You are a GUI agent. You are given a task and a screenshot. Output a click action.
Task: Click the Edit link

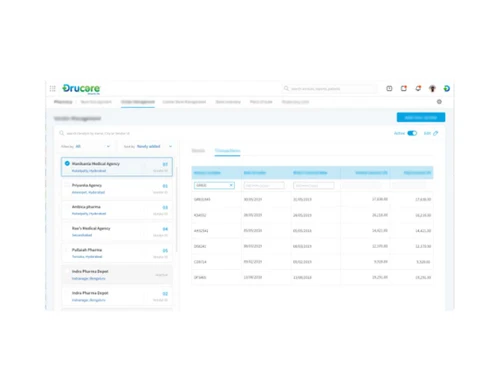[427, 133]
